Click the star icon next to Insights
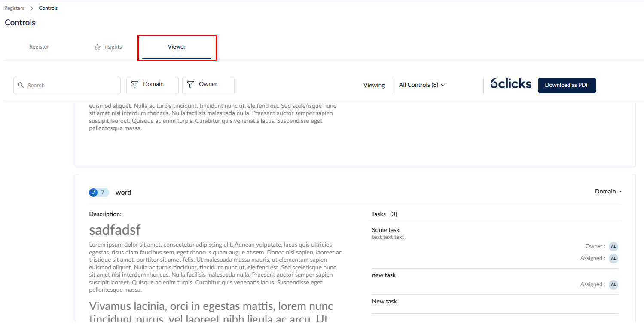644x324 pixels. 98,47
